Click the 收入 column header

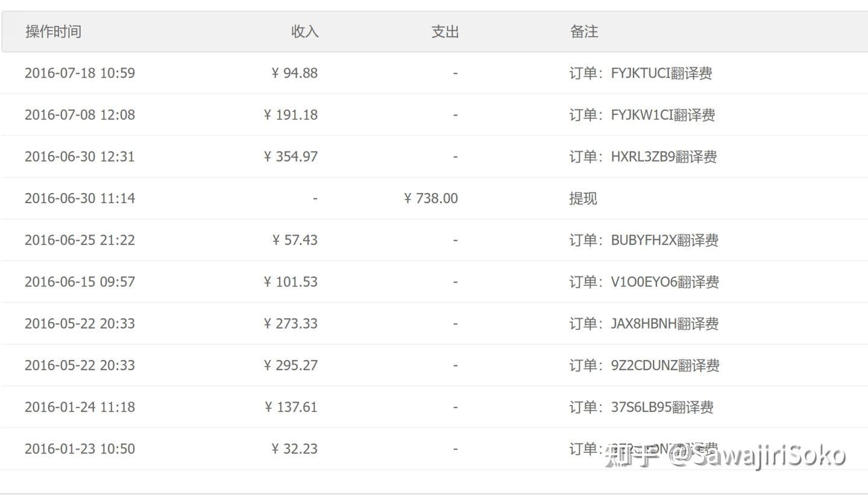pos(304,32)
